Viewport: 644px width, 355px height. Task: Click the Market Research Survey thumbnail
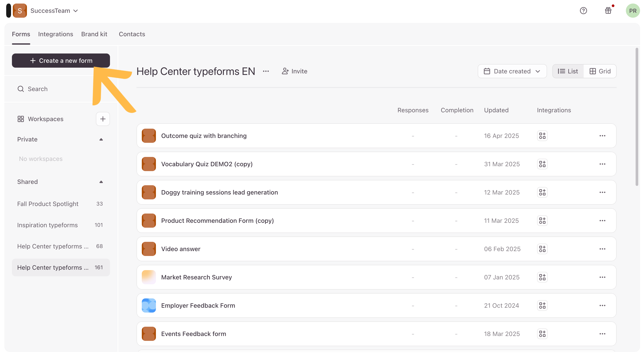click(149, 277)
